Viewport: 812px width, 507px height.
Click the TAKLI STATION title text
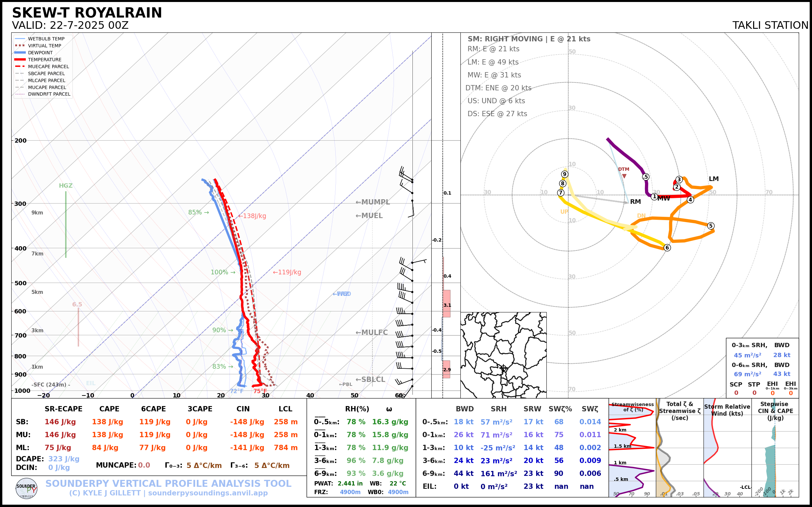[x=770, y=25]
